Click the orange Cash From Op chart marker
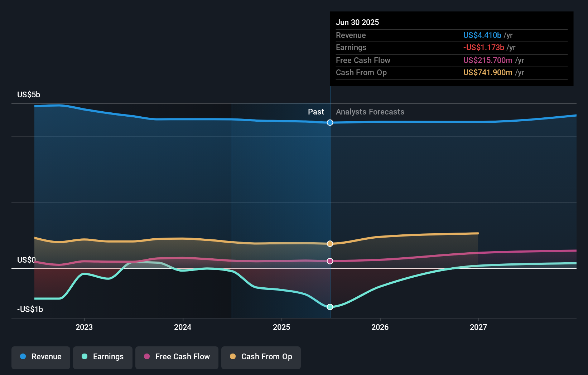This screenshot has width=588, height=375. point(330,244)
